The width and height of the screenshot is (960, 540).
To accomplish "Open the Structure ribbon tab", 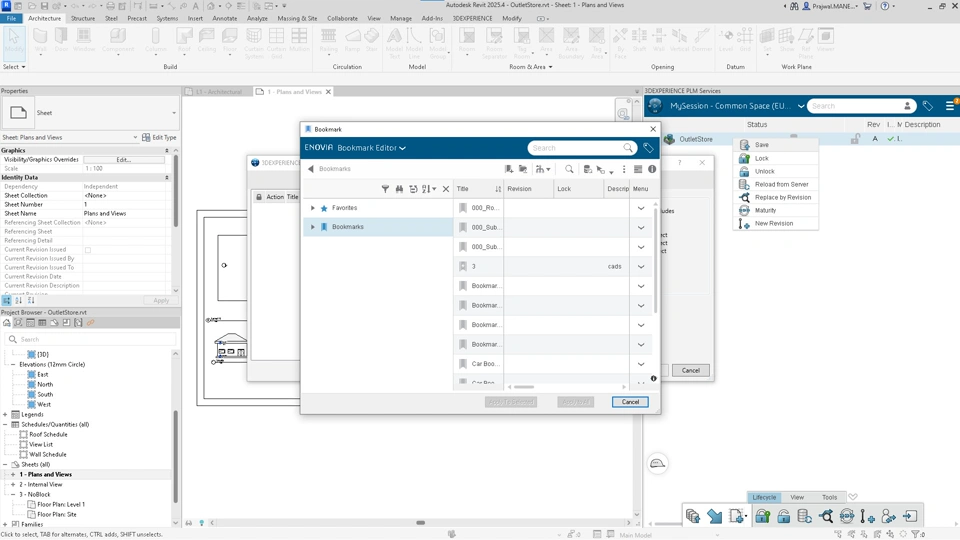I will pos(83,18).
